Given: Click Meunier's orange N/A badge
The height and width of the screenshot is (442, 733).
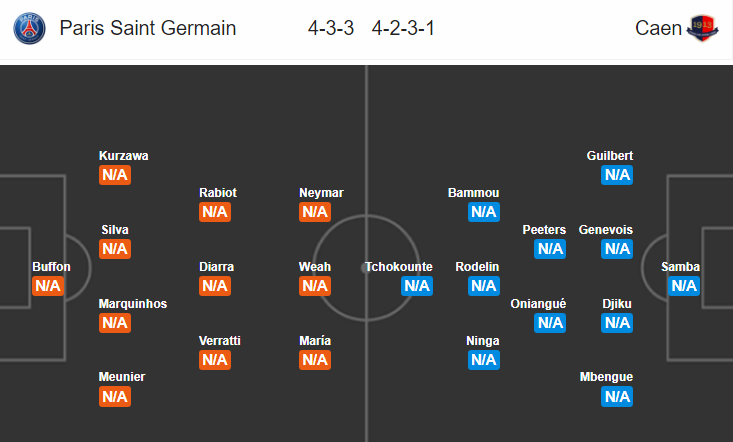Looking at the screenshot, I should pyautogui.click(x=115, y=397).
